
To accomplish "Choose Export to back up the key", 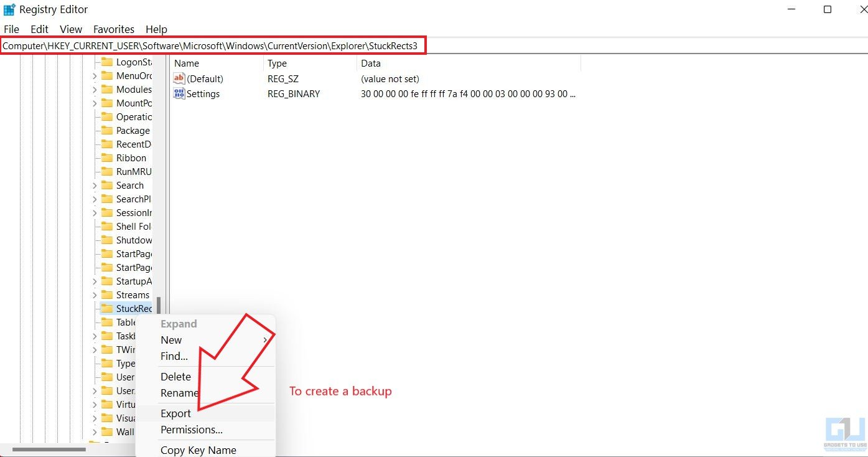I will click(x=205, y=413).
